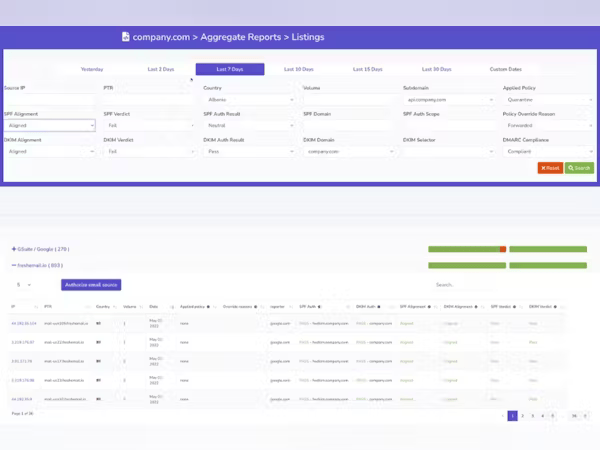Sort by the Applied policy column icon

[208, 306]
